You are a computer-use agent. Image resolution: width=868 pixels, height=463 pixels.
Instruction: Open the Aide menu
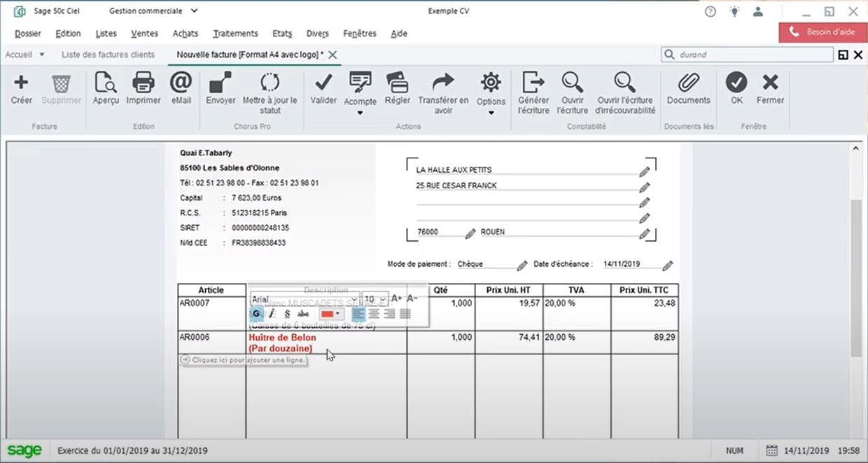(399, 34)
